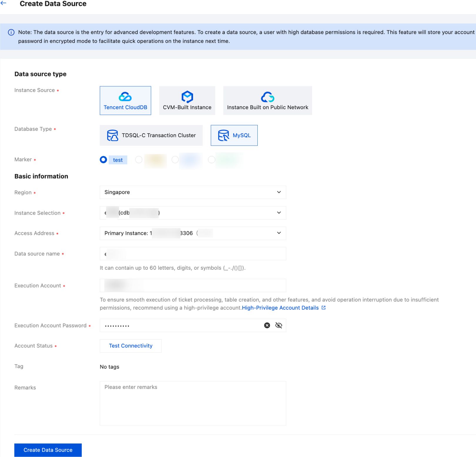Open High-Privilege Account Details link
This screenshot has width=476, height=457.
[280, 308]
